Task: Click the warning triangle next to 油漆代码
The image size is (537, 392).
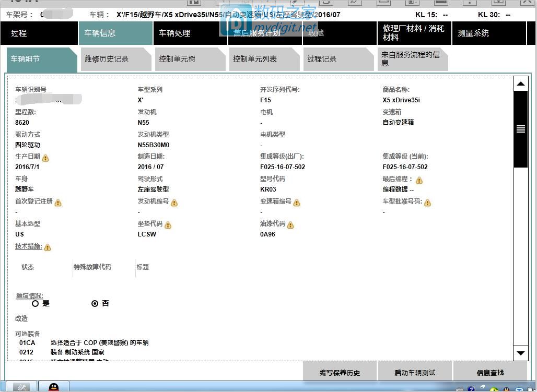Action: pos(290,224)
